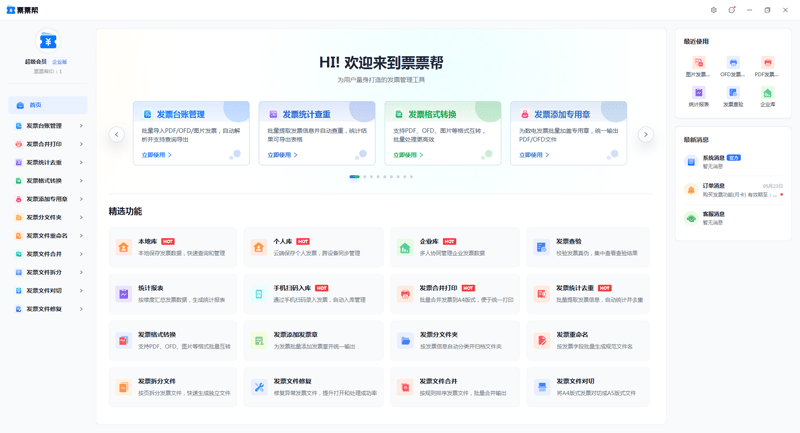Expand 发票合并打印 chevron in sidebar
The width and height of the screenshot is (800, 433).
tap(81, 144)
